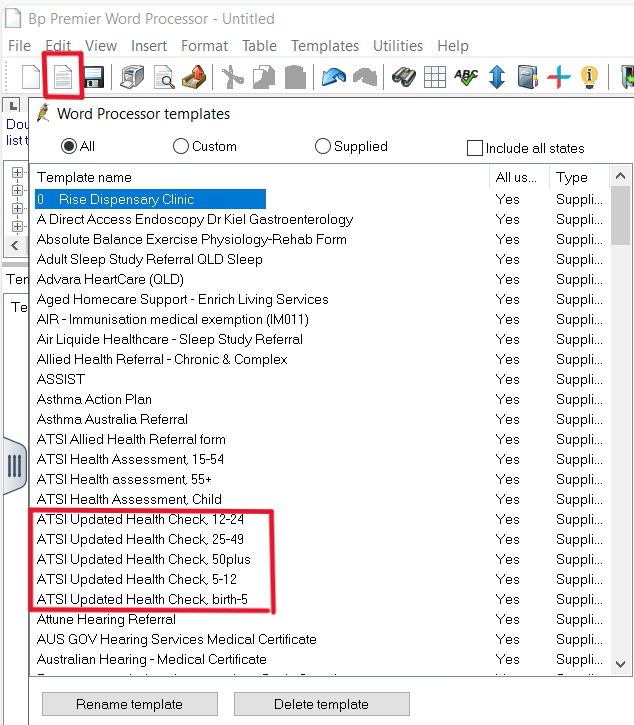
Task: Open Print Preview magnifier icon
Action: coord(164,77)
